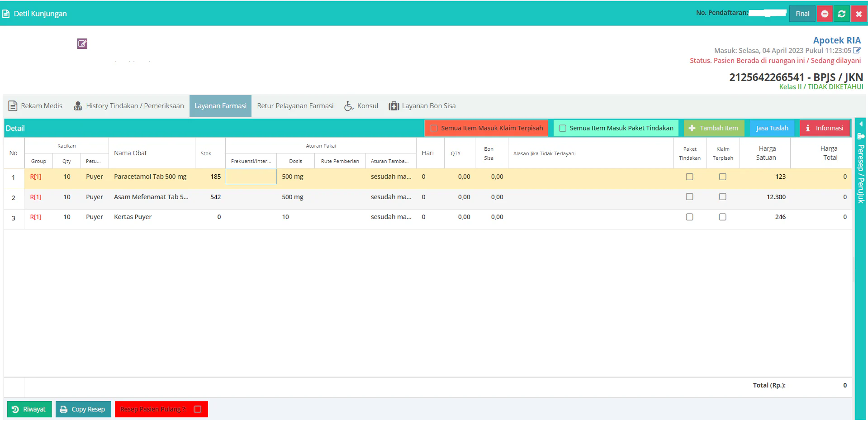
Task: Click Apotek RIA heading
Action: [x=837, y=40]
